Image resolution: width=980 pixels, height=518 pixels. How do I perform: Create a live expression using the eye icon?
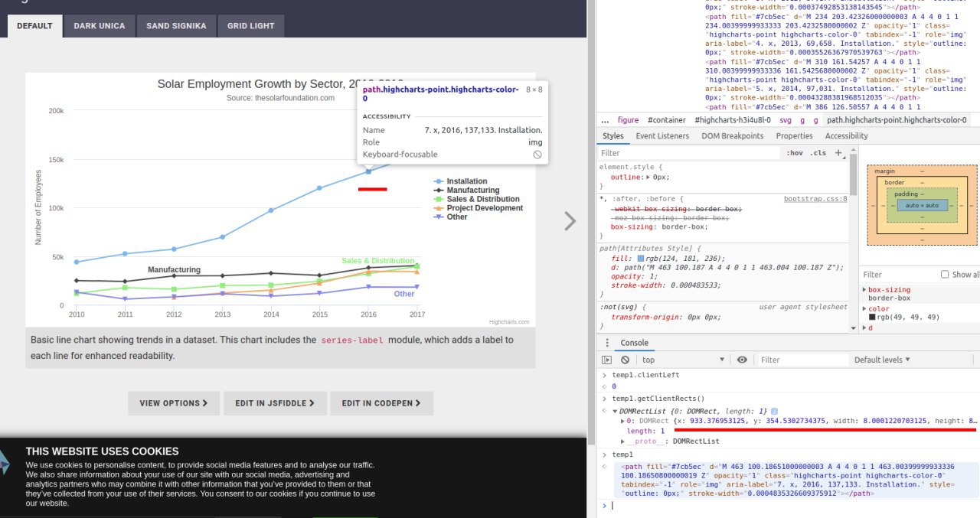pyautogui.click(x=742, y=360)
